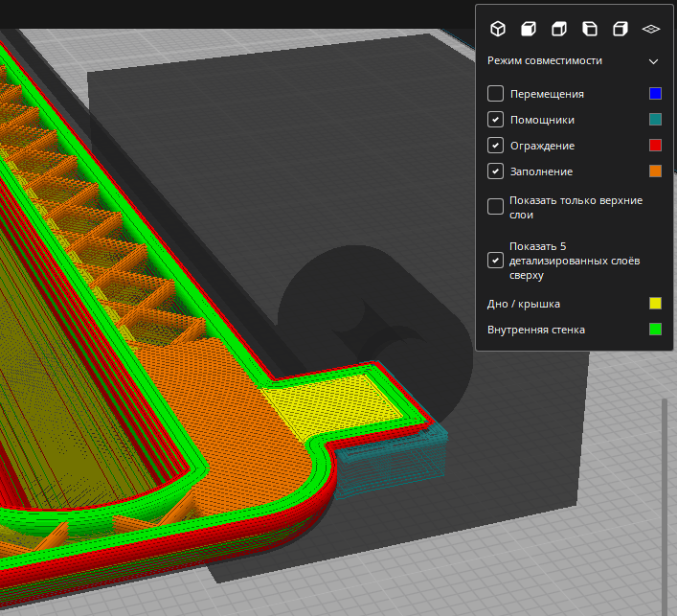Uncheck Показать 5 детализированных слоёв сверху

495,260
